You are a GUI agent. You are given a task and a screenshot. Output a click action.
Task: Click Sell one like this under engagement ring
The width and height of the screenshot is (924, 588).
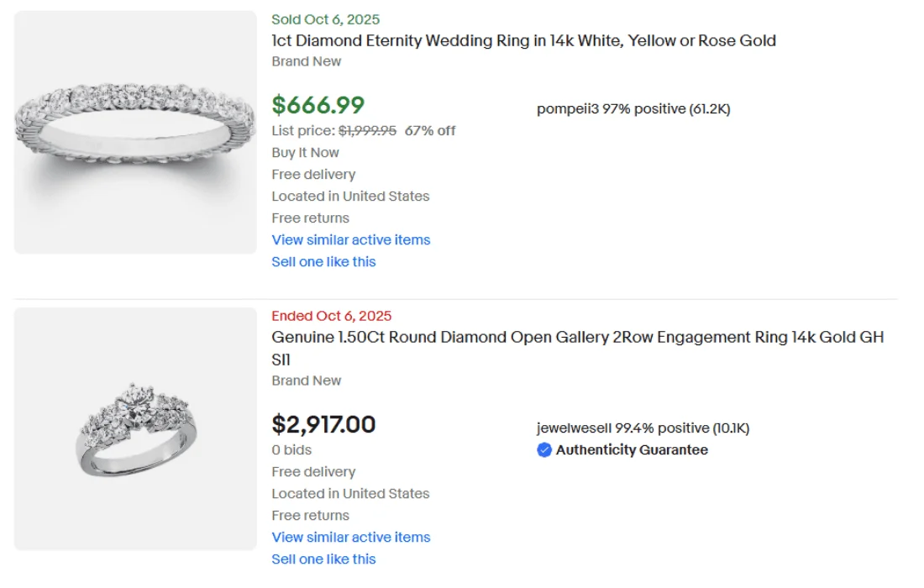tap(323, 559)
